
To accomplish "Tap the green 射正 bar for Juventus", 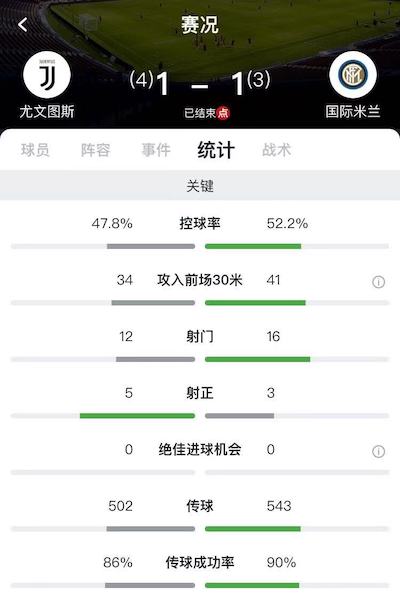I will coord(137,416).
